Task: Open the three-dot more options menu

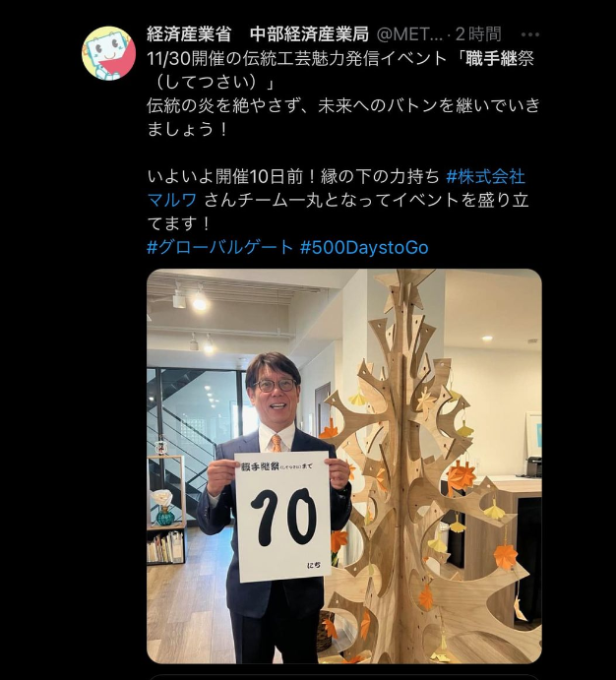Action: click(x=529, y=34)
